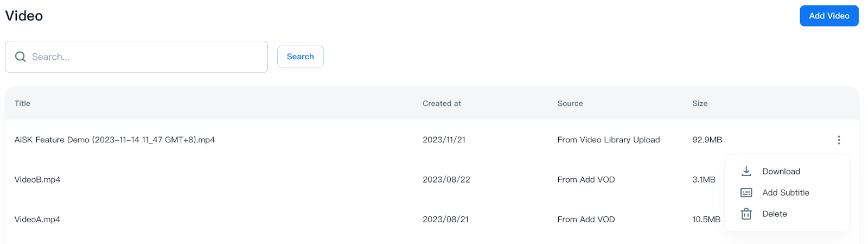
Task: Open the AiSK Feature Demo video title
Action: tap(114, 140)
